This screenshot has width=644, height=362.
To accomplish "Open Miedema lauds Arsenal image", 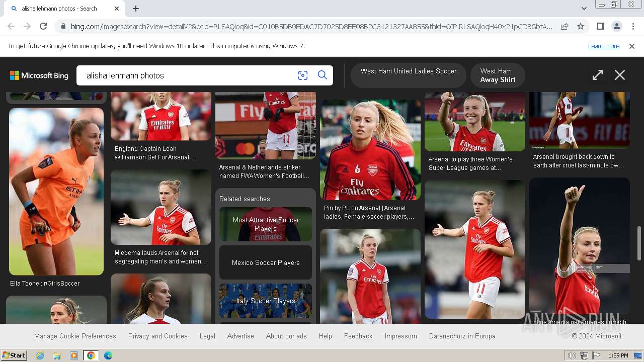I will pos(161,207).
